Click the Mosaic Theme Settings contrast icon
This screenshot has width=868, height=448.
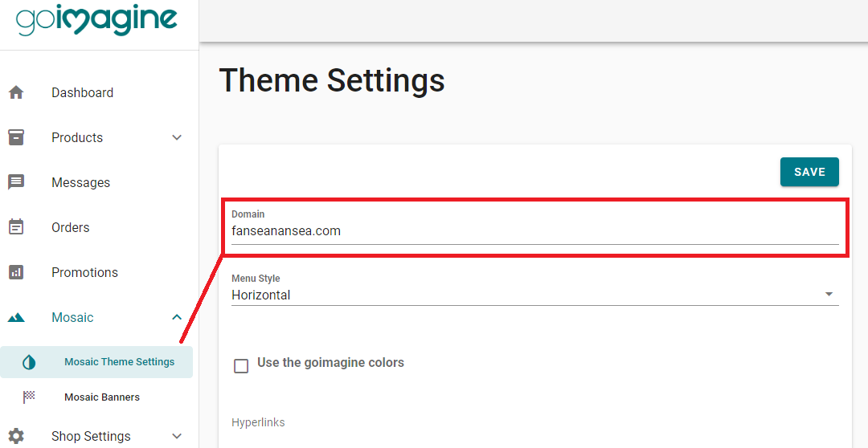click(x=29, y=362)
